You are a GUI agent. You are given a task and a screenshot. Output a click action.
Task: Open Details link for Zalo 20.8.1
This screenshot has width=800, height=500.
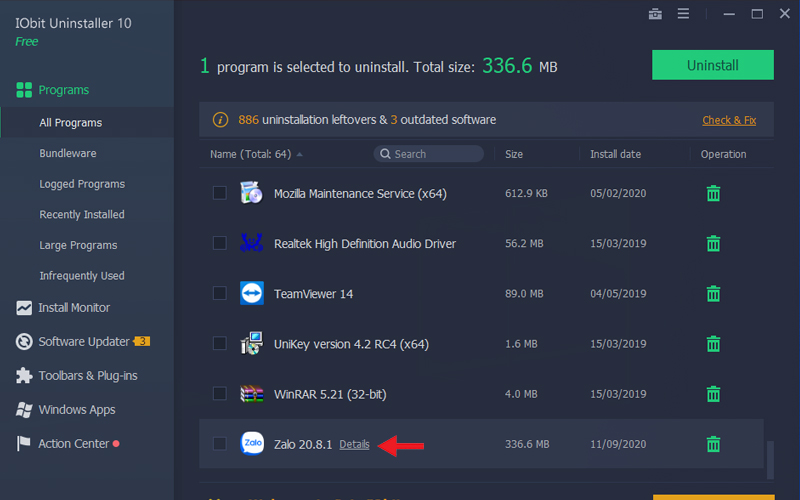click(354, 444)
